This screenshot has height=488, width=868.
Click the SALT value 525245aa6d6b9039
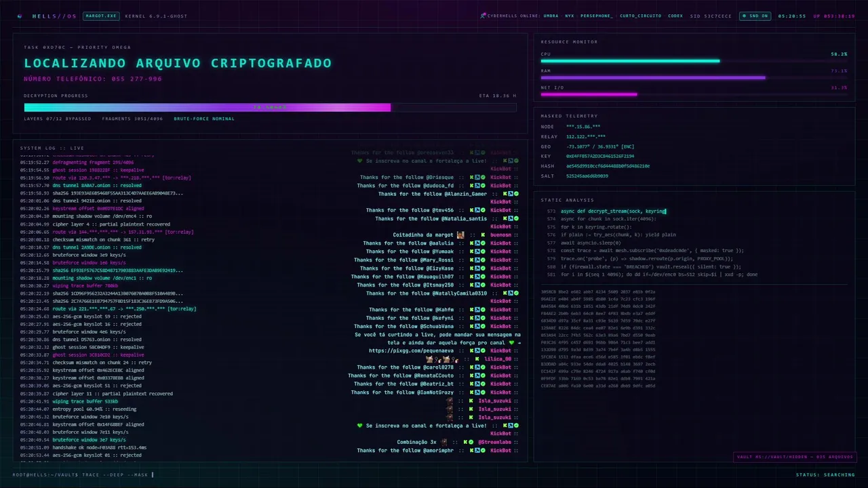[587, 176]
